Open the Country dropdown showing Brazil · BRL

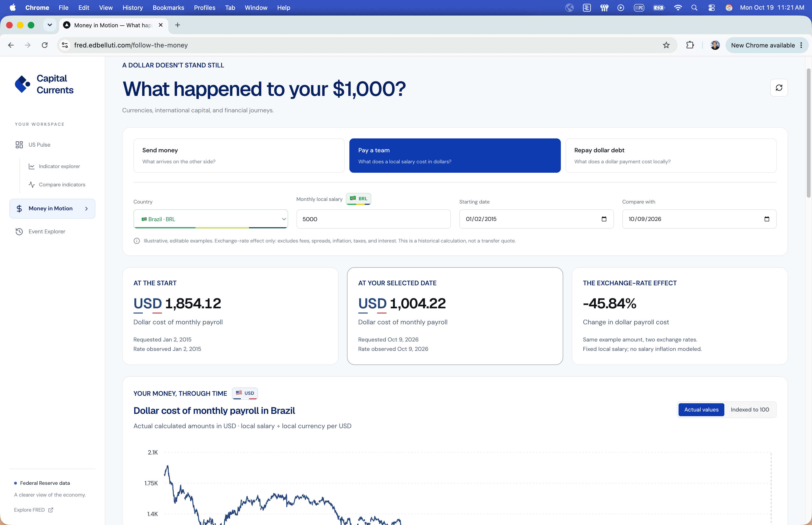click(211, 219)
